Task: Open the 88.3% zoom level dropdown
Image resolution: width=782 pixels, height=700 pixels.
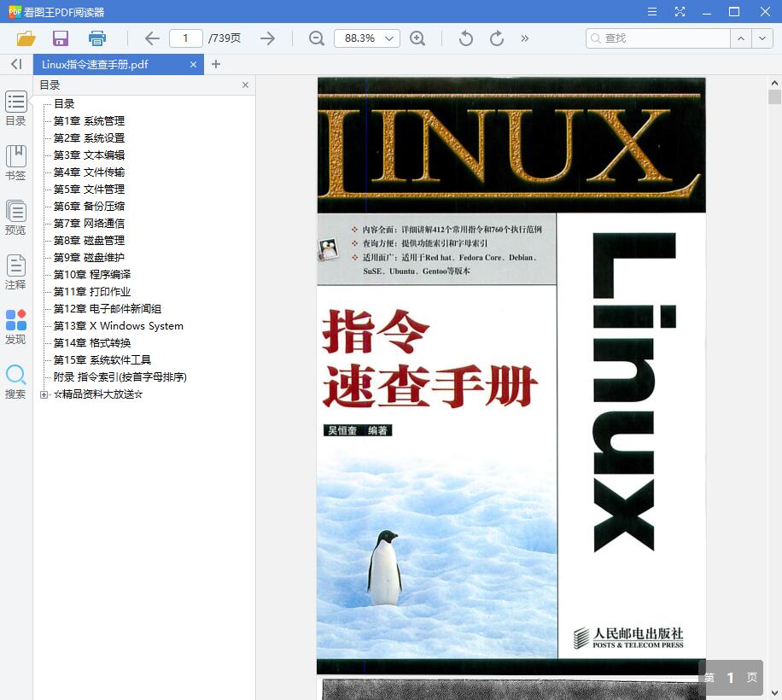Action: tap(366, 38)
